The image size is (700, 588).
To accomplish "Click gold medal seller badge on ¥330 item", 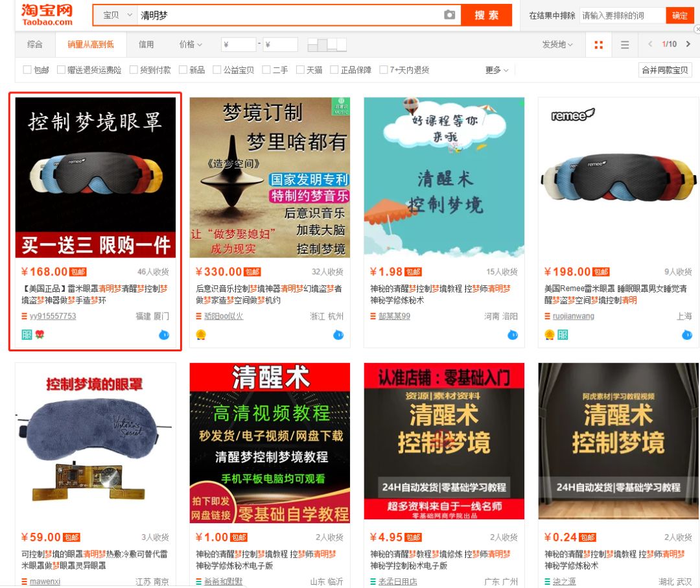I will 201,335.
